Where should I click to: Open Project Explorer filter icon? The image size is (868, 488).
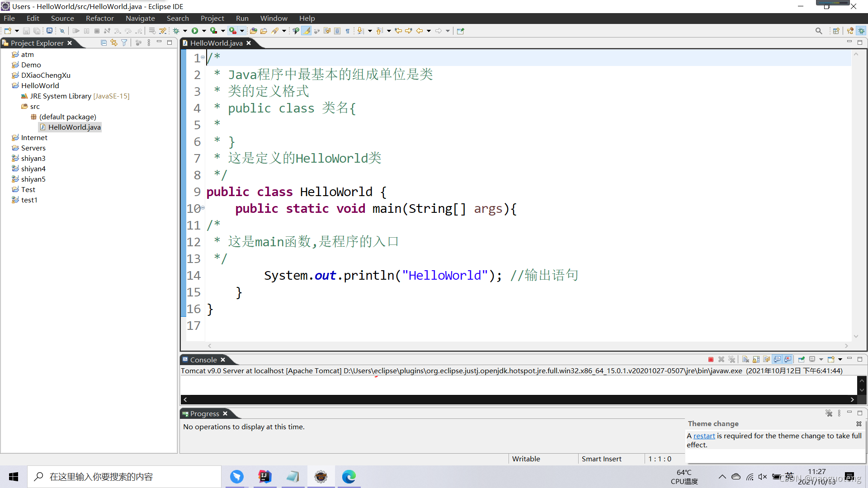click(124, 43)
